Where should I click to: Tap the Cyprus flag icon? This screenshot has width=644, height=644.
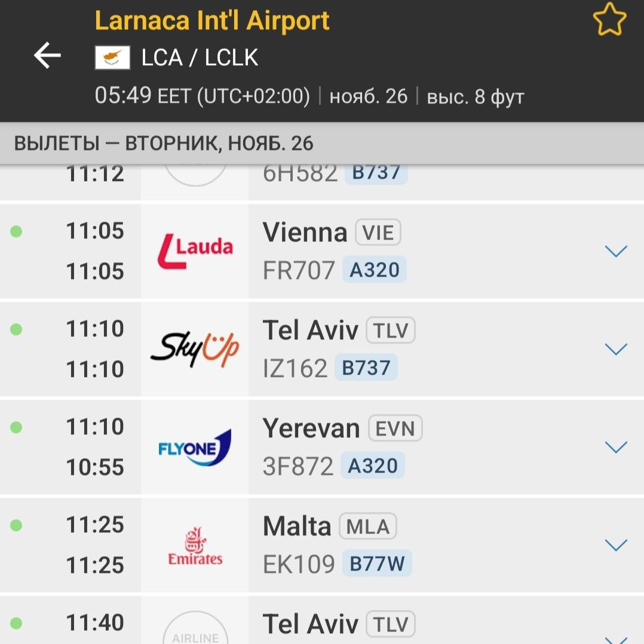(x=112, y=58)
